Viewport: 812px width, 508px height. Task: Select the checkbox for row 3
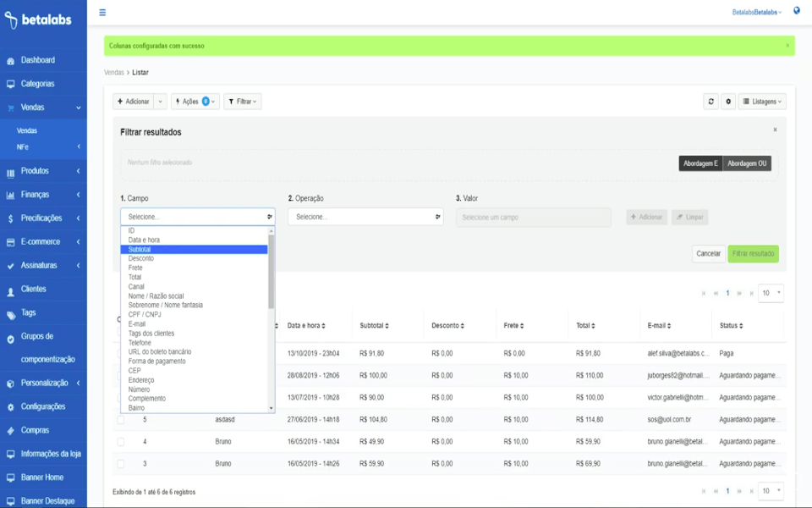[121, 464]
